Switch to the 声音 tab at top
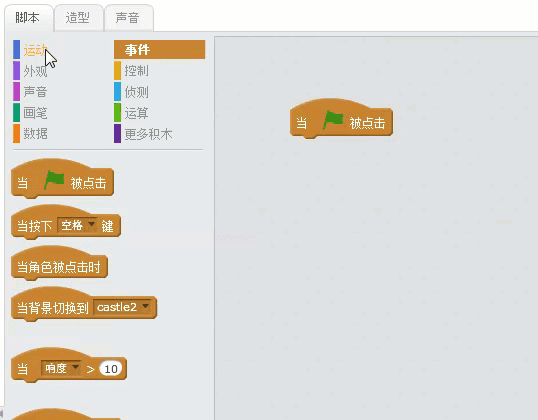 129,18
